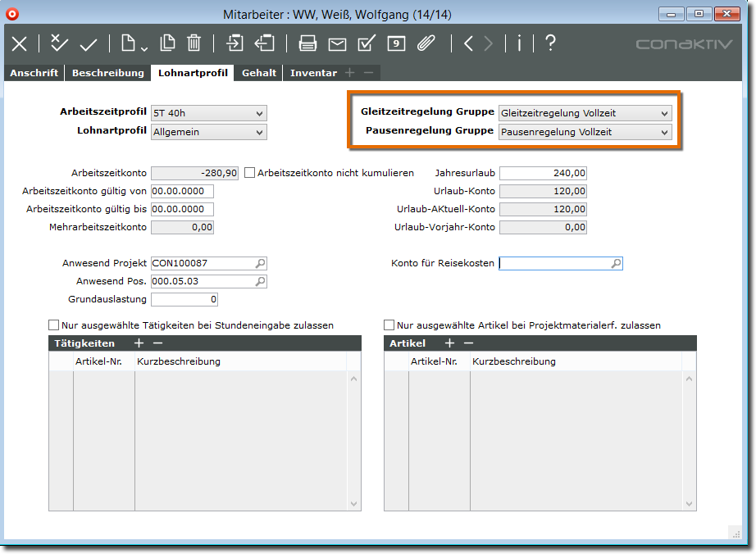Image resolution: width=756 pixels, height=554 pixels.
Task: Click the question mark help icon
Action: coord(550,43)
